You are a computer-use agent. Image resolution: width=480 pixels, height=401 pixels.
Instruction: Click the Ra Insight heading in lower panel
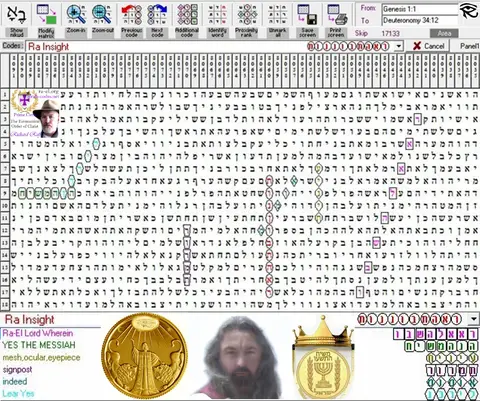30,319
